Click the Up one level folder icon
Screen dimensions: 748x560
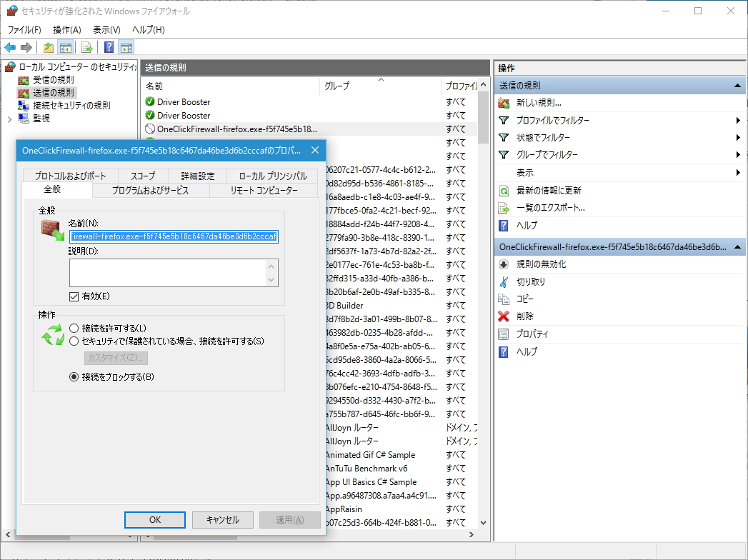coord(48,47)
